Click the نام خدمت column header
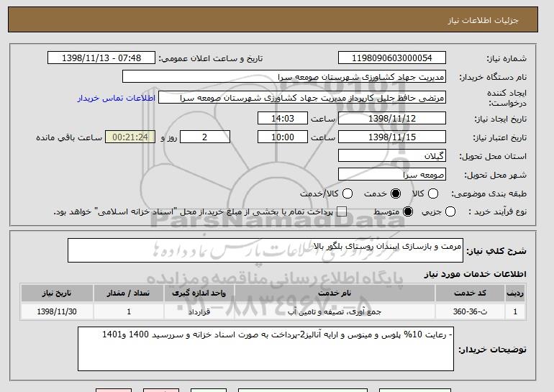This screenshot has height=392, width=554. coord(335,293)
